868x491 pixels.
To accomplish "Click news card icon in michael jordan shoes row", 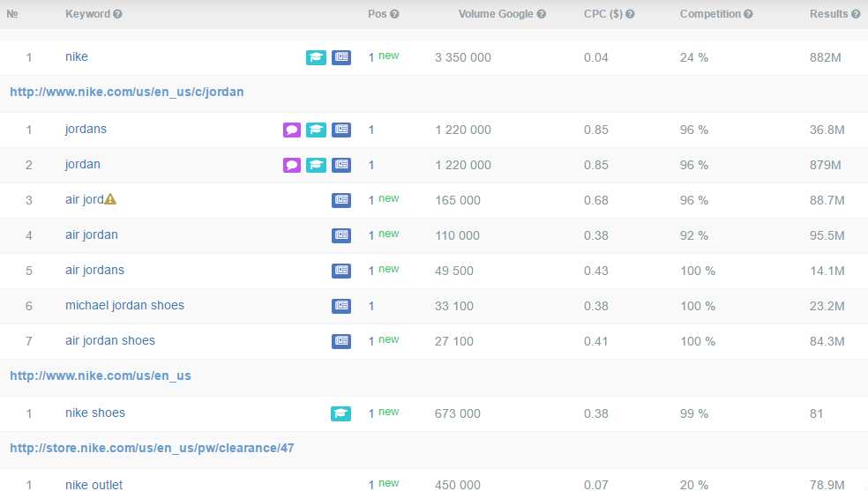I will click(x=341, y=306).
